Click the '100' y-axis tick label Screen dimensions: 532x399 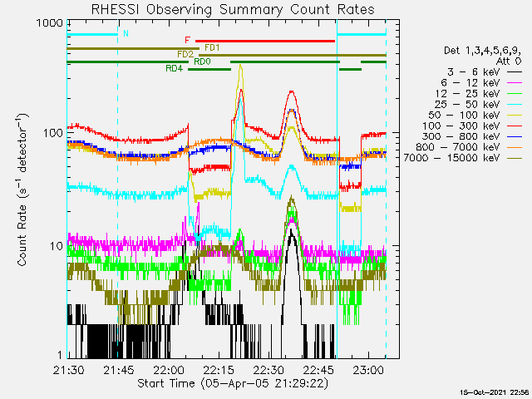[x=53, y=133]
